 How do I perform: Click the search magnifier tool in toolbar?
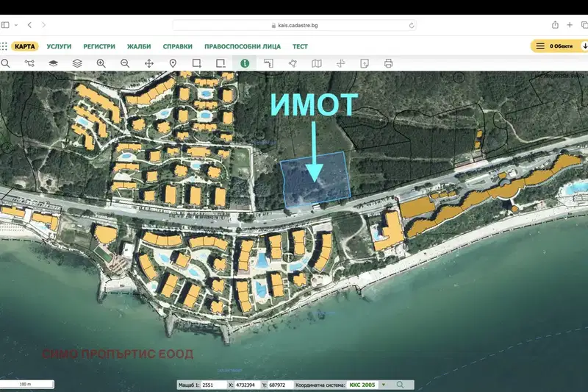point(5,63)
